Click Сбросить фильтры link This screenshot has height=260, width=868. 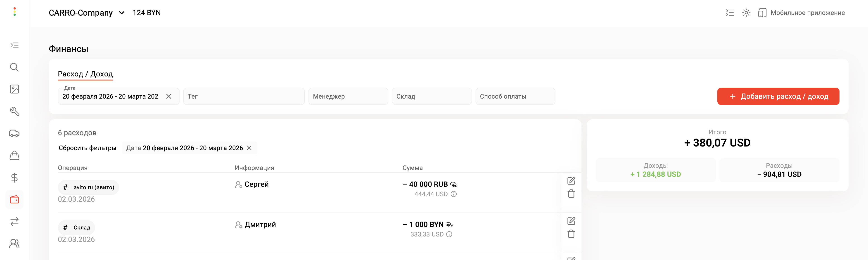pyautogui.click(x=88, y=148)
